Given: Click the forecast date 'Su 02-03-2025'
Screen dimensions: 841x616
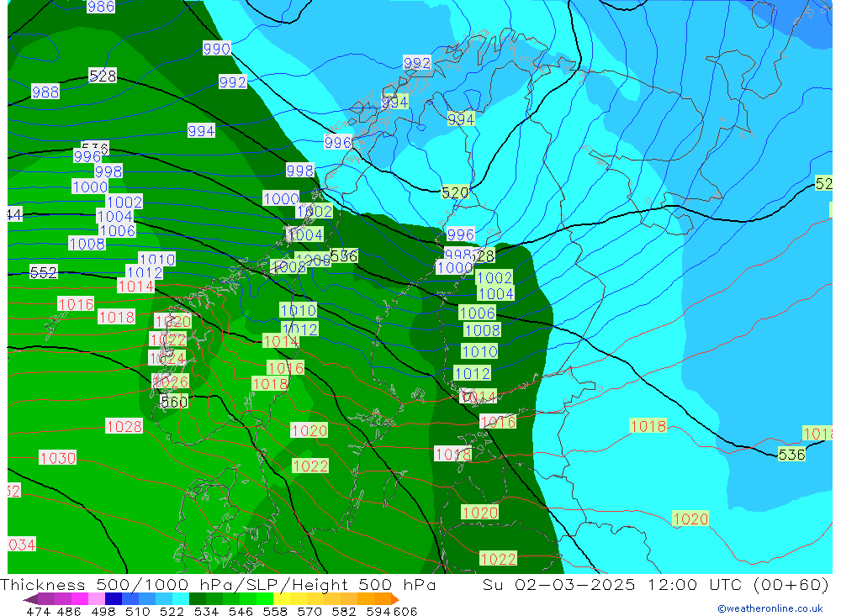Looking at the screenshot, I should point(558,584).
